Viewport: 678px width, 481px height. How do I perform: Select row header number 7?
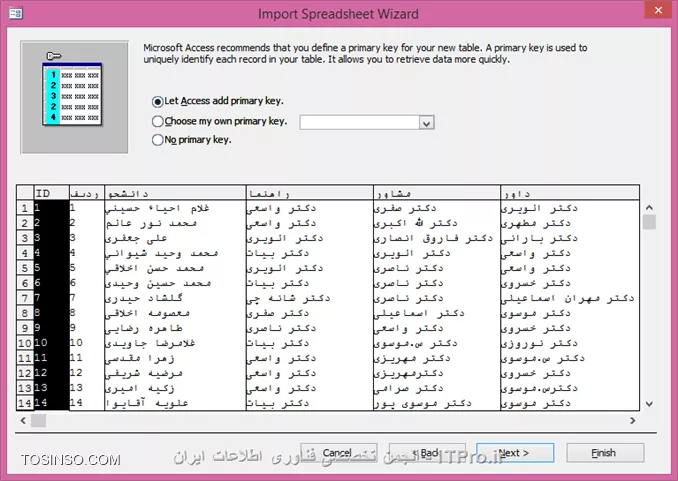pyautogui.click(x=25, y=298)
